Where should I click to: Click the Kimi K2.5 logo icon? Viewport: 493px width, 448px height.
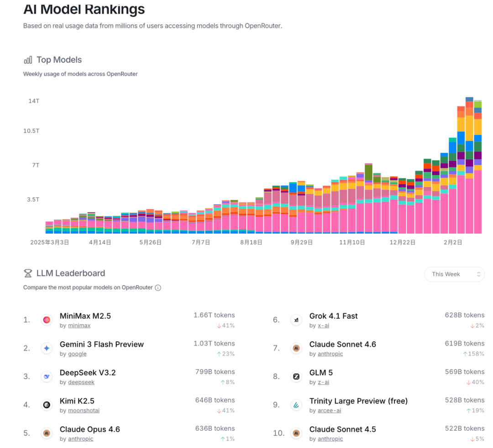click(x=47, y=405)
